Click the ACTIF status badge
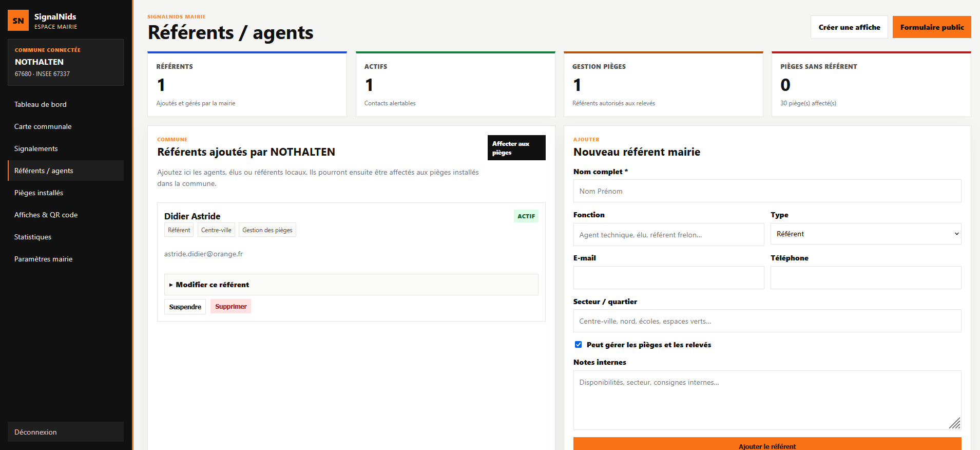The height and width of the screenshot is (450, 980). (x=526, y=216)
